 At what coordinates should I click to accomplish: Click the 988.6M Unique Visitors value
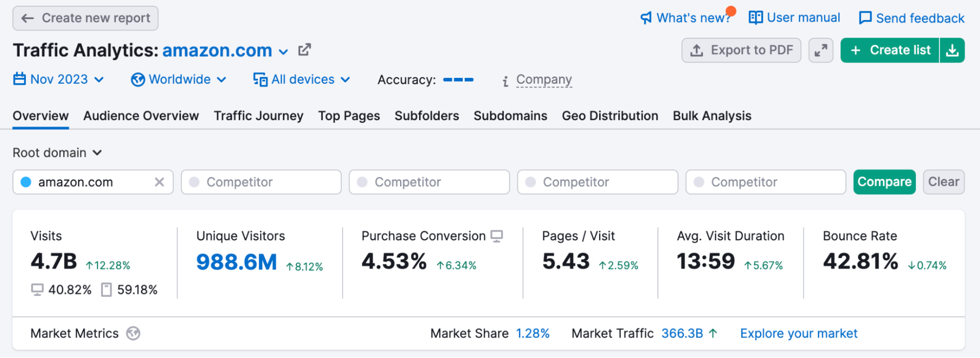click(x=236, y=262)
